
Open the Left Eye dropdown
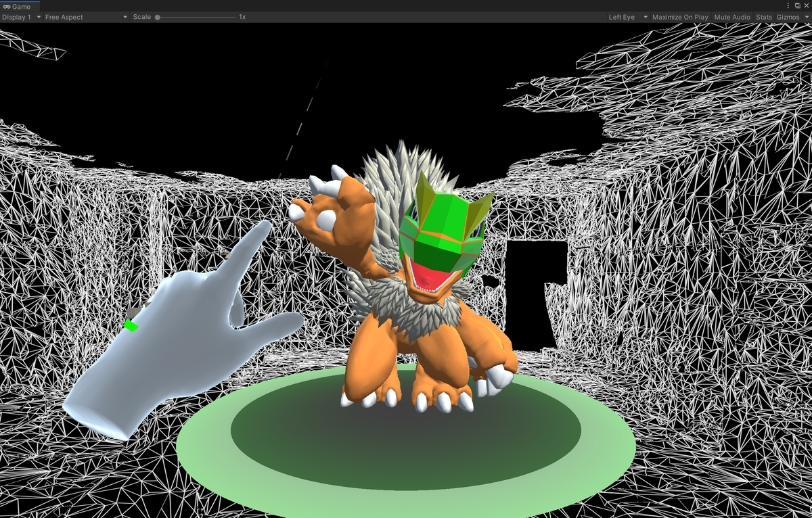coord(628,17)
